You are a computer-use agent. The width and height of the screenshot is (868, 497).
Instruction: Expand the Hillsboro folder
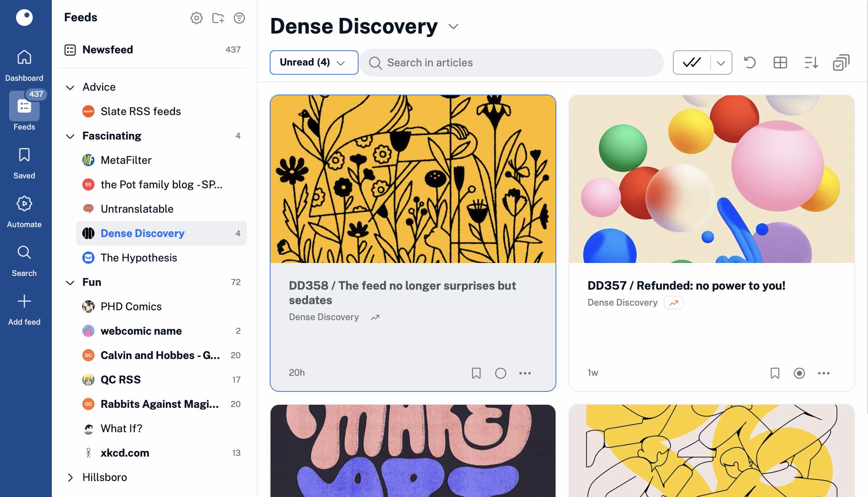70,478
